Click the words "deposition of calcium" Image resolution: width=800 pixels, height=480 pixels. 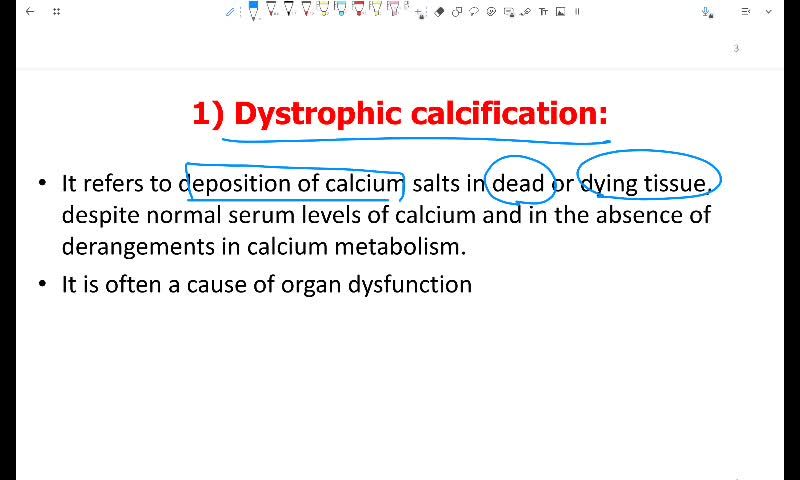pyautogui.click(x=291, y=184)
